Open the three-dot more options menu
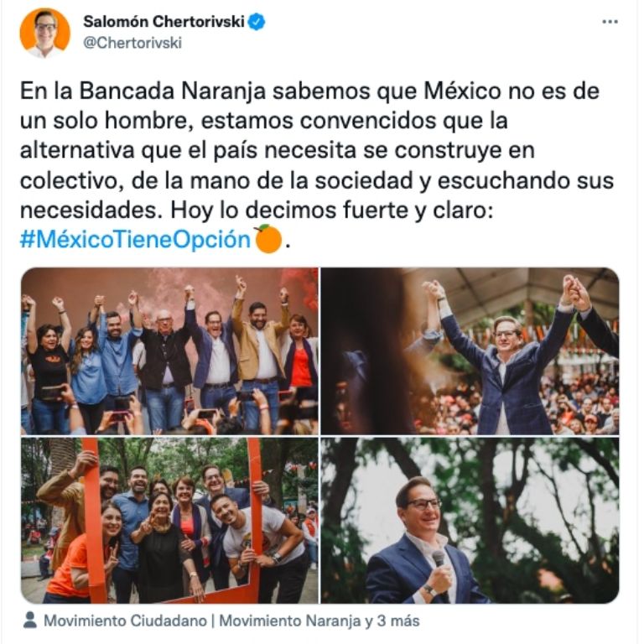 [610, 22]
